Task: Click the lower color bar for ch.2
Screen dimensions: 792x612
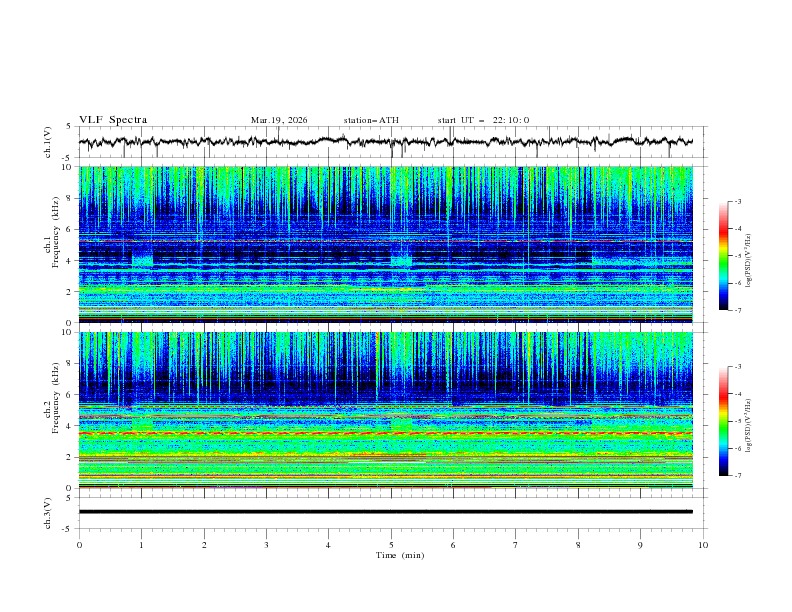Action: tap(723, 421)
